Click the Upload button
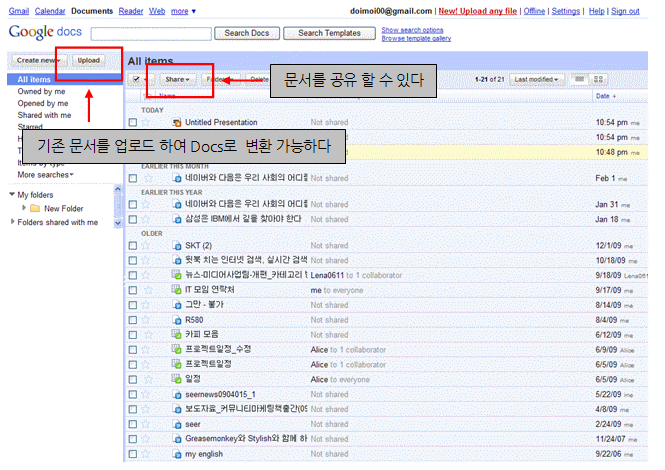 pos(89,60)
